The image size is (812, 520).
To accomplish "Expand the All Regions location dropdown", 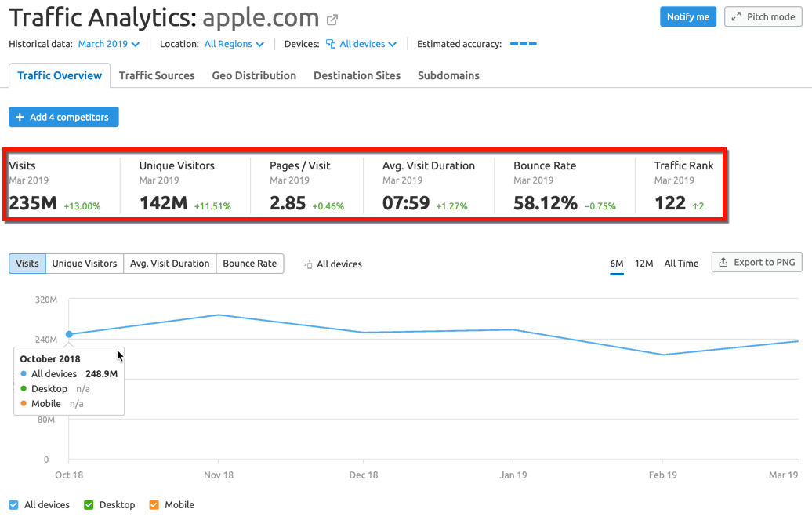I will click(233, 45).
